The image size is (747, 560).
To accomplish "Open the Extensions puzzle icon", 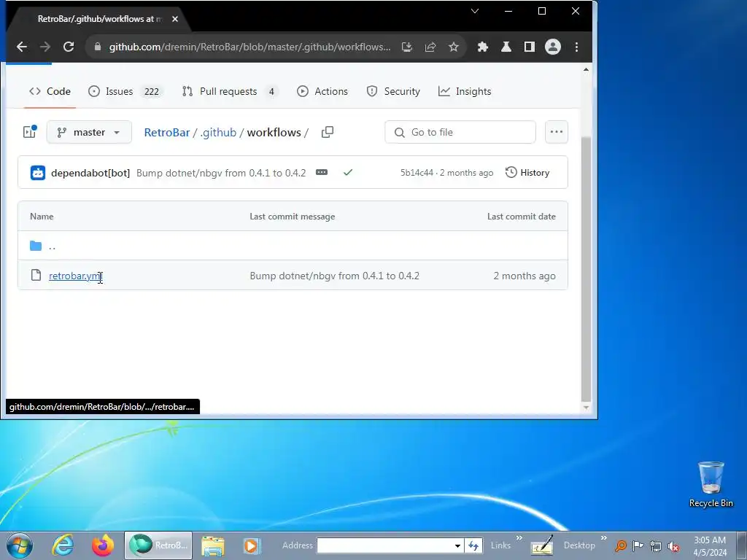I will point(483,47).
